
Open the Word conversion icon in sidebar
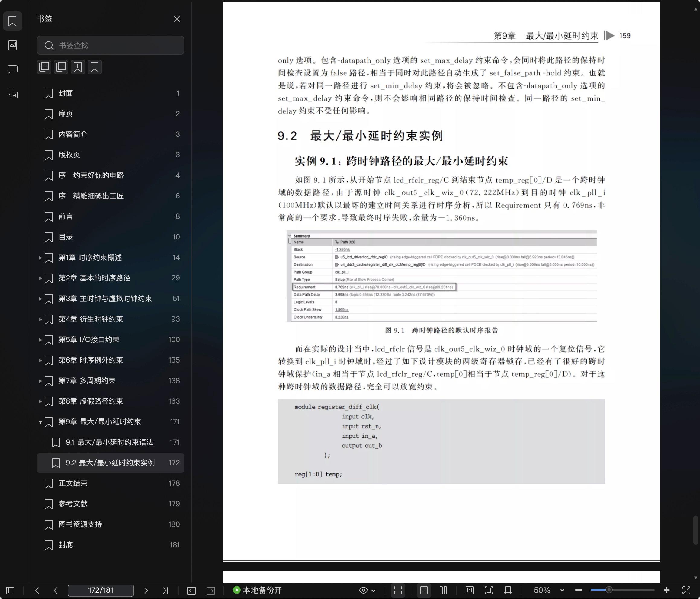pos(12,94)
